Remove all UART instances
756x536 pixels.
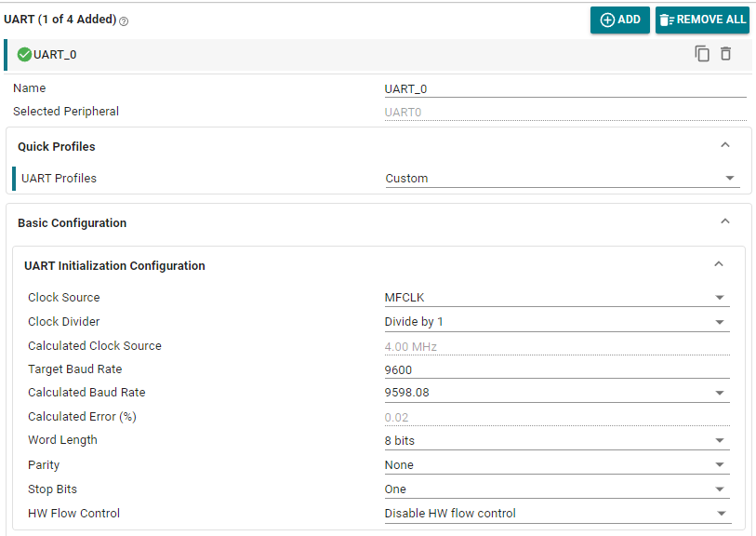click(x=702, y=20)
